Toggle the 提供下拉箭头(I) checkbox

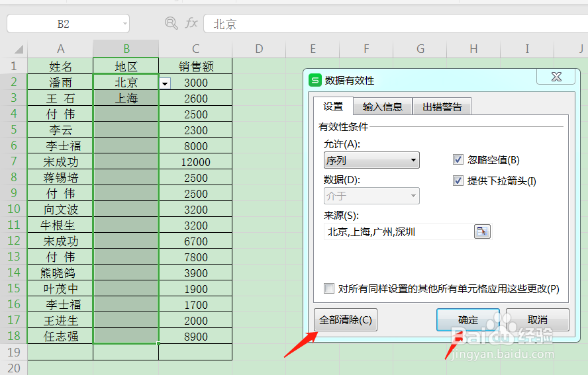(x=458, y=181)
